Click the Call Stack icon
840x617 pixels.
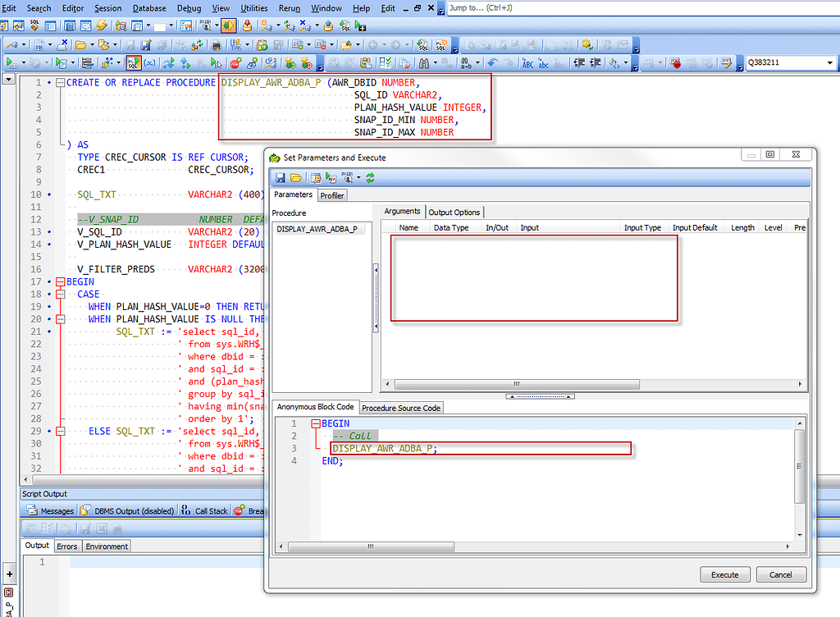click(x=185, y=510)
